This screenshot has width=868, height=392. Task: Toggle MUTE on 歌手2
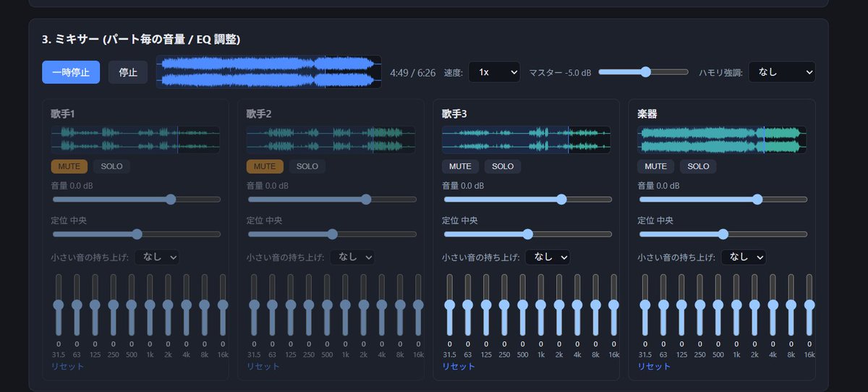265,166
